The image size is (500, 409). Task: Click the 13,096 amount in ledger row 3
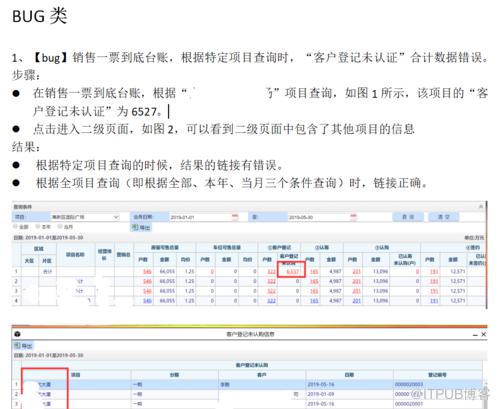pos(380,291)
